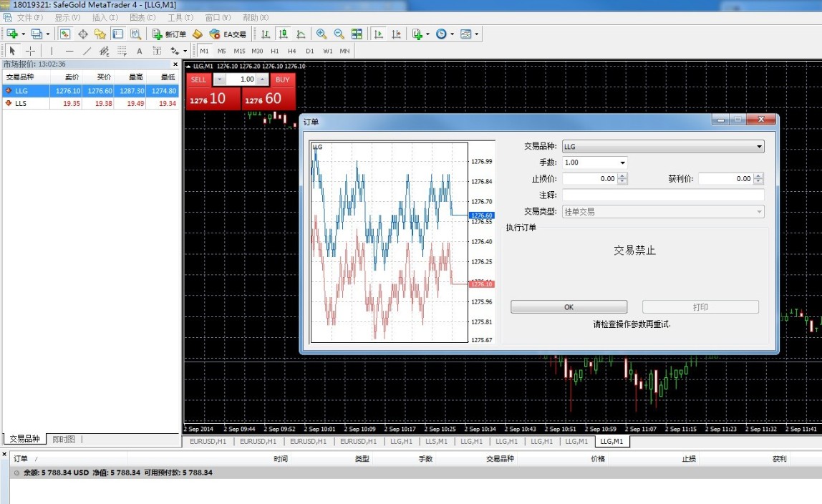
Task: Close the Market Watch panel
Action: pyautogui.click(x=175, y=64)
